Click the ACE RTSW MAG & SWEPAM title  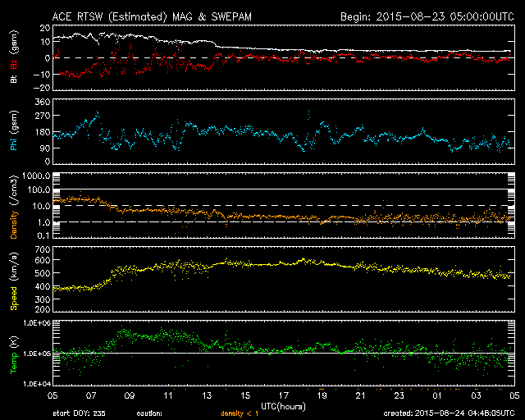click(x=152, y=16)
